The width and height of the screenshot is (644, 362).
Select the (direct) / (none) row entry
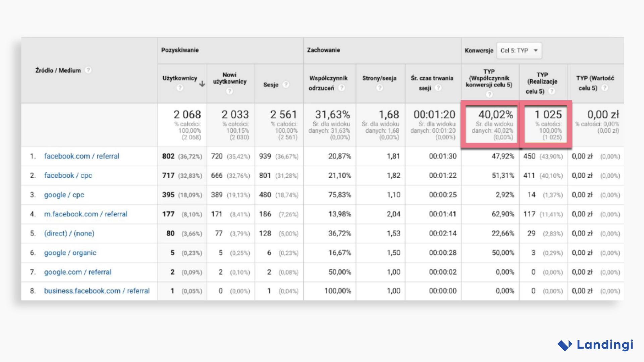pos(69,233)
